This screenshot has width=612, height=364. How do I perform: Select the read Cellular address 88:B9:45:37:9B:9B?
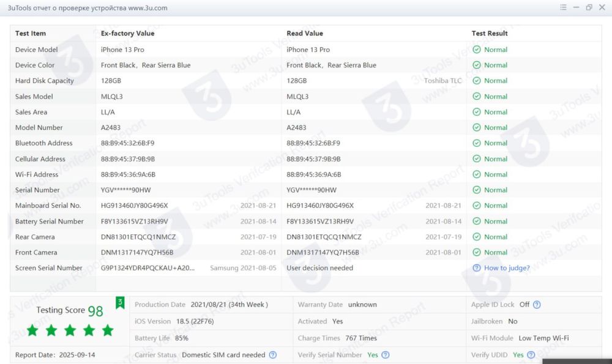[313, 159]
